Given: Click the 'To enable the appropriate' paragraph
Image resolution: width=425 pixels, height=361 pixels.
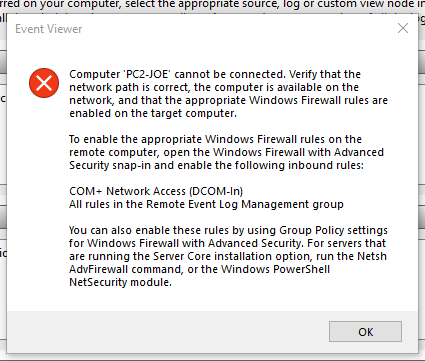Looking at the screenshot, I should point(226,152).
